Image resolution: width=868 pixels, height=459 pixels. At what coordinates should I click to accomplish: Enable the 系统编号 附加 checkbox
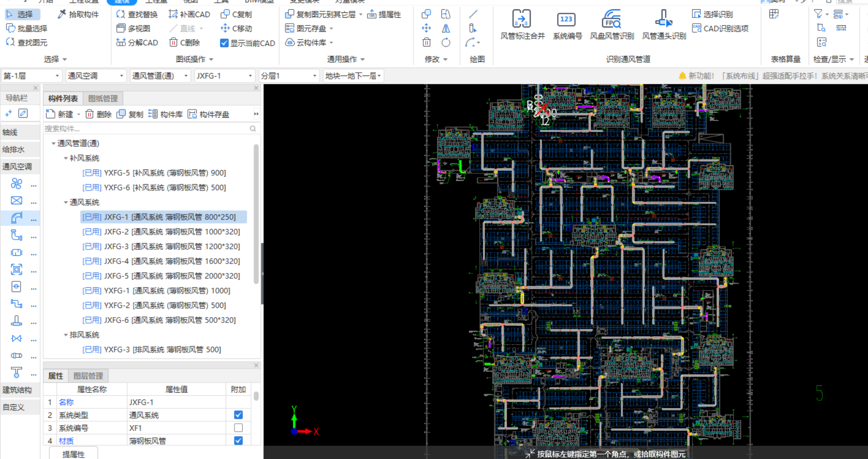[x=238, y=428]
